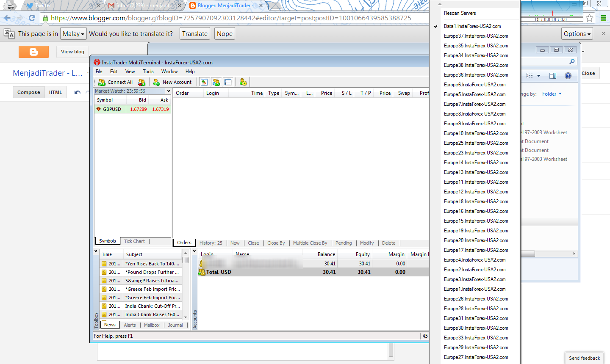This screenshot has height=364, width=610.
Task: Open the View menu in MultiTerminal
Action: 130,72
